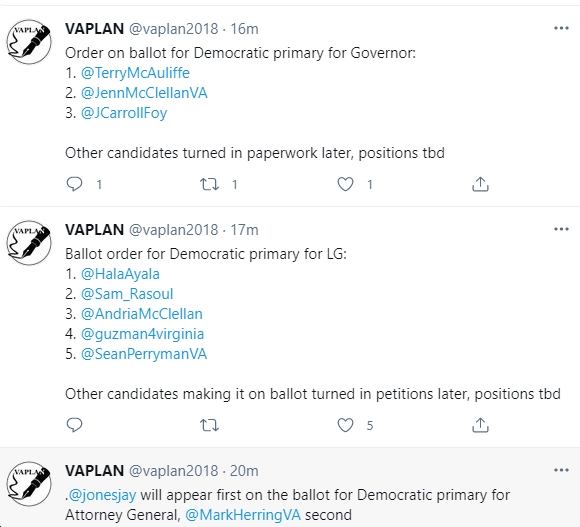
Task: Like the LG ballot order tweet
Action: pyautogui.click(x=345, y=425)
